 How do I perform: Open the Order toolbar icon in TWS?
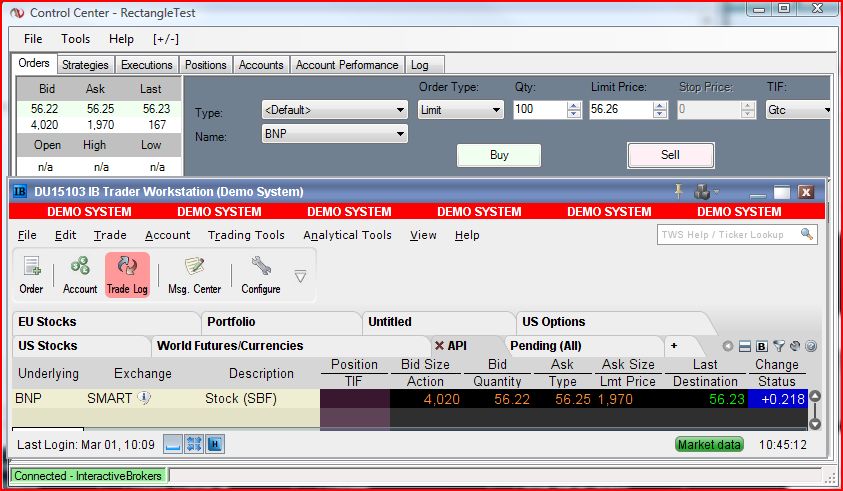pos(31,275)
